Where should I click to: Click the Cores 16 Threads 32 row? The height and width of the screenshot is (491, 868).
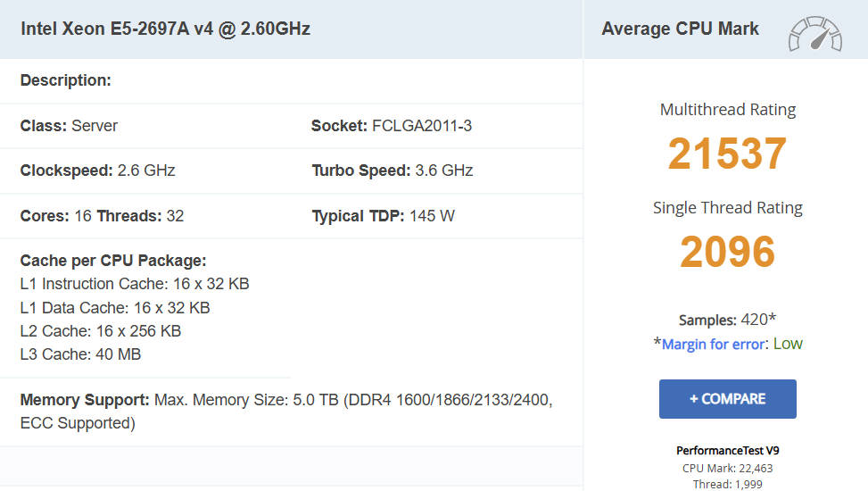[102, 216]
